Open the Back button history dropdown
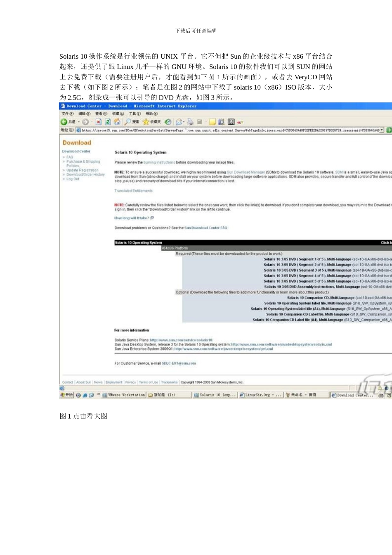This screenshot has height=555, width=392. pyautogui.click(x=79, y=122)
